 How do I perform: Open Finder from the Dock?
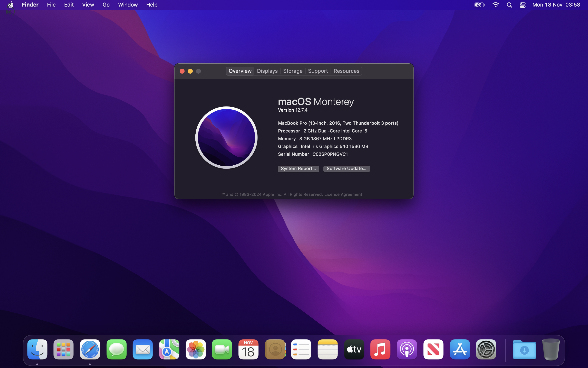[37, 349]
